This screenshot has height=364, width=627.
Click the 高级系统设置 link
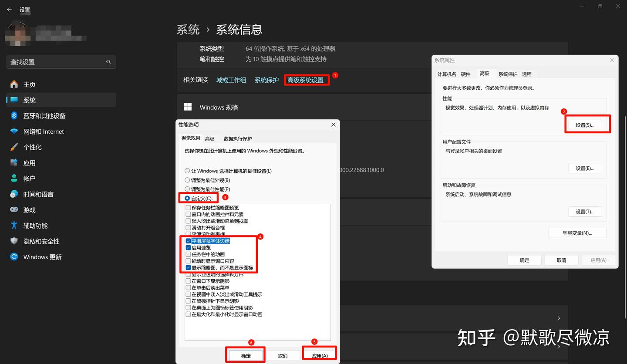[306, 80]
